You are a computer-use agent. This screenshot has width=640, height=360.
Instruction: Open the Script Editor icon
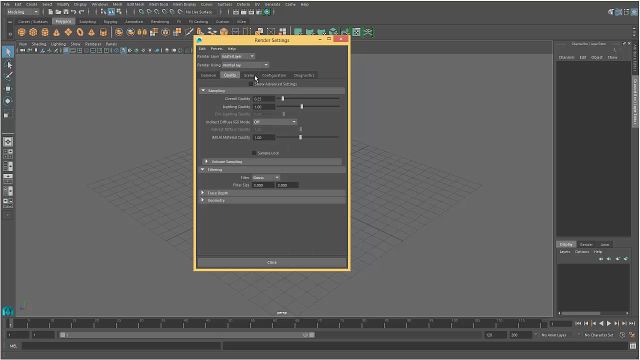pyautogui.click(x=633, y=346)
